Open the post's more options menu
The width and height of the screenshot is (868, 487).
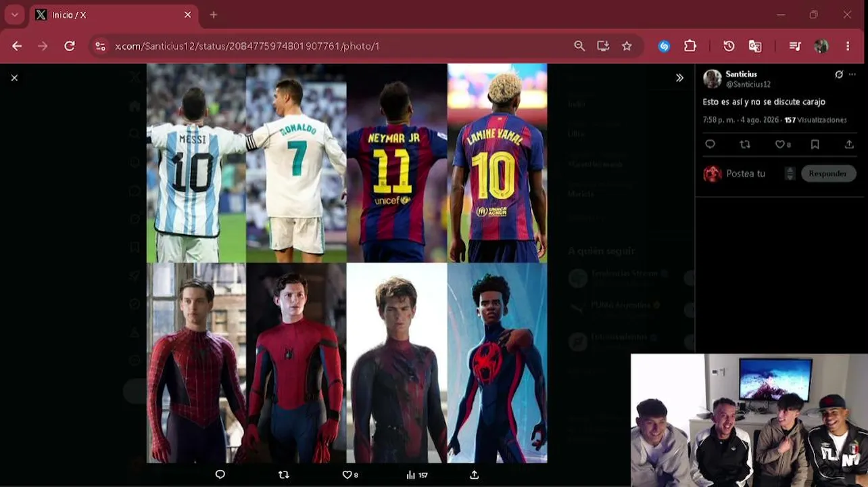pyautogui.click(x=852, y=74)
